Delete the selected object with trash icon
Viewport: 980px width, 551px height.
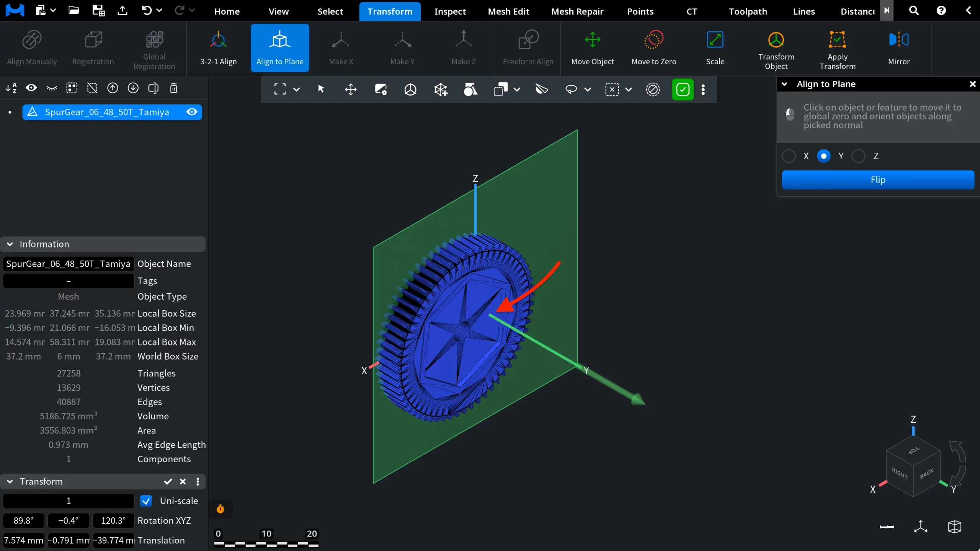(173, 88)
